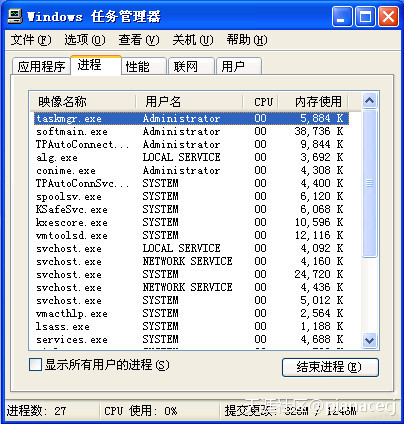Screen dimensions: 404x424
Task: Click the 进程数: 27 status entry
Action: 37,411
